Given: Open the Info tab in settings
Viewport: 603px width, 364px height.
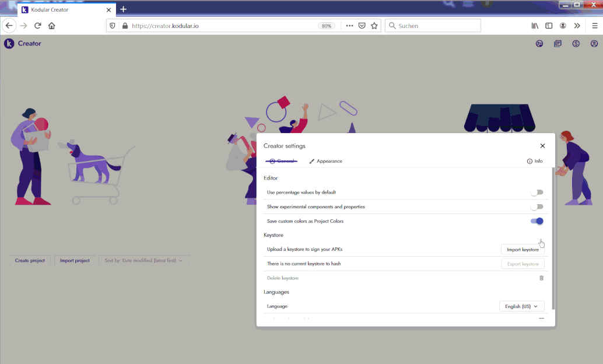Looking at the screenshot, I should pos(534,161).
